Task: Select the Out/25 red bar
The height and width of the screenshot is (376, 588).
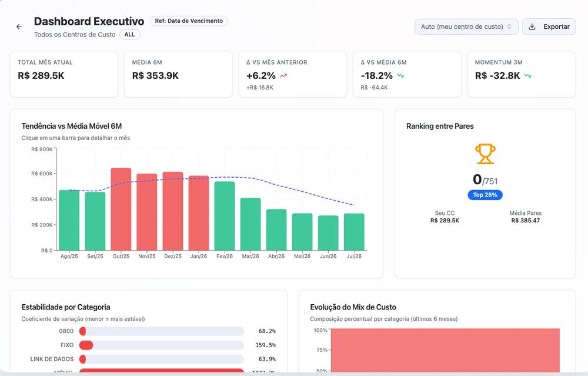Action: point(121,209)
